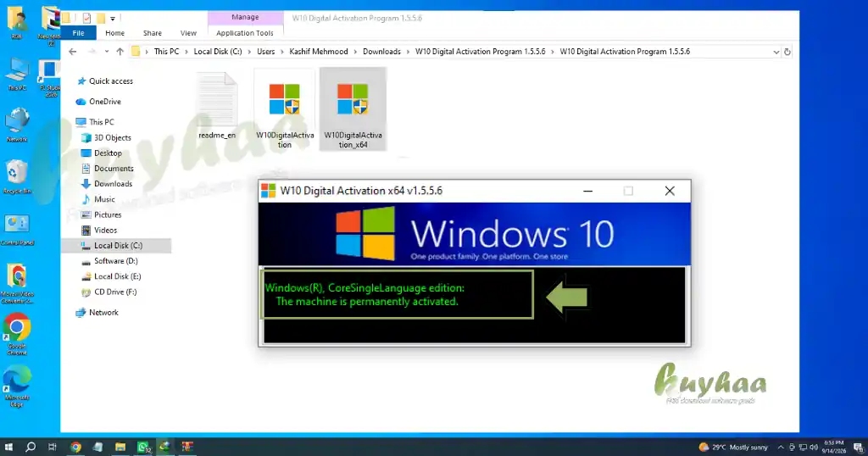Screen dimensions: 868x456
Task: Click the Manage contextual tab header
Action: pos(245,17)
